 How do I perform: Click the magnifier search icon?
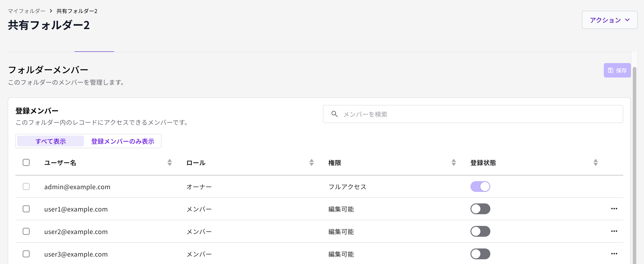[334, 114]
